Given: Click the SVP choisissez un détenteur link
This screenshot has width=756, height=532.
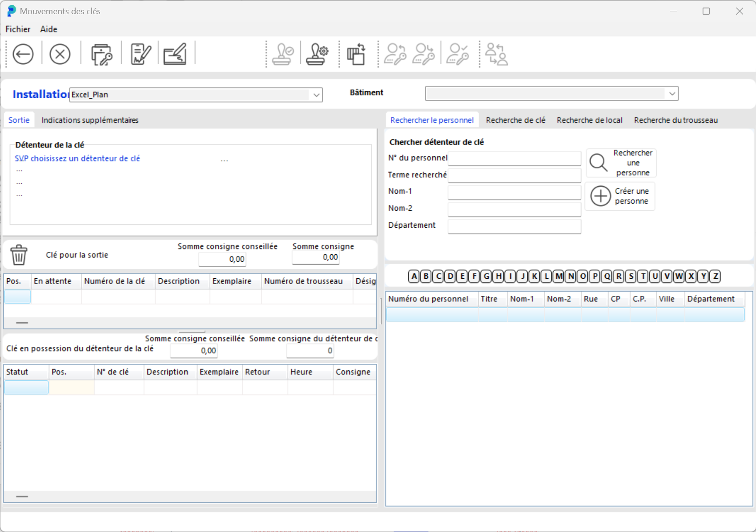Looking at the screenshot, I should tap(77, 159).
